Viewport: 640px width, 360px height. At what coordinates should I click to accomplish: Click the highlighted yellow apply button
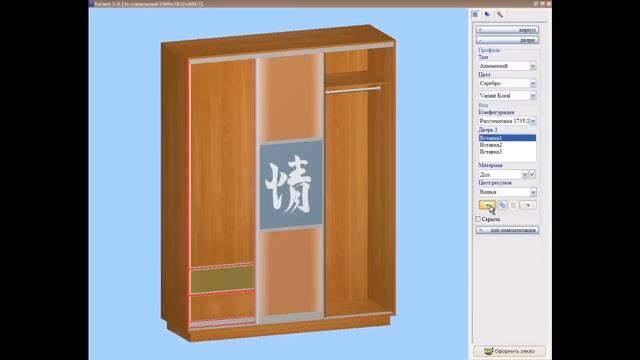coord(487,205)
